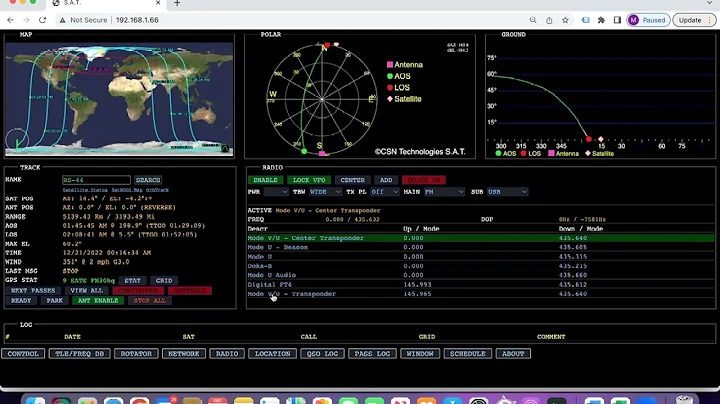Click the Update button in Chrome
The height and width of the screenshot is (404, 720).
(694, 20)
